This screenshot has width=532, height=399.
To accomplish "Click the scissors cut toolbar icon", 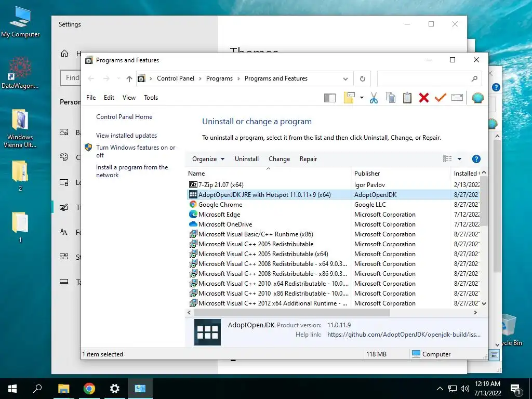I will [374, 98].
